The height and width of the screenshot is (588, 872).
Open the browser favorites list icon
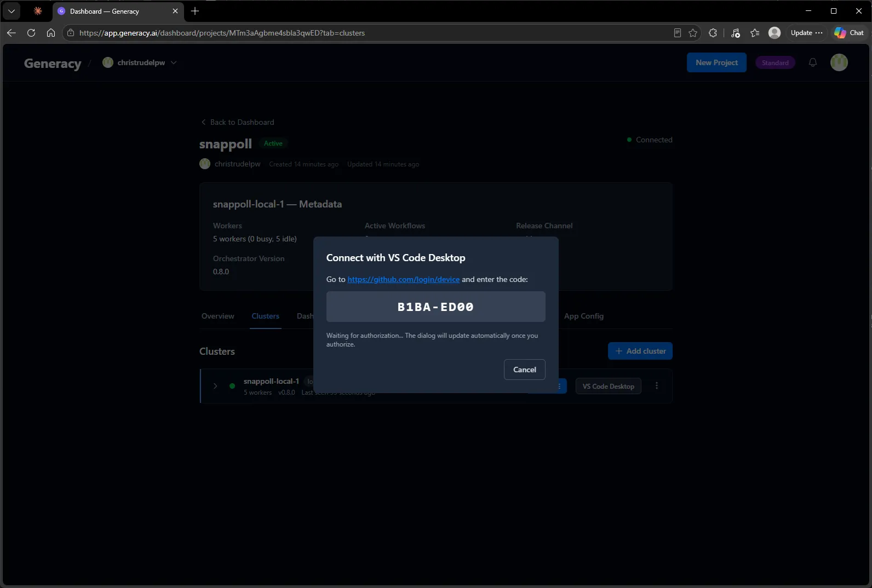755,33
